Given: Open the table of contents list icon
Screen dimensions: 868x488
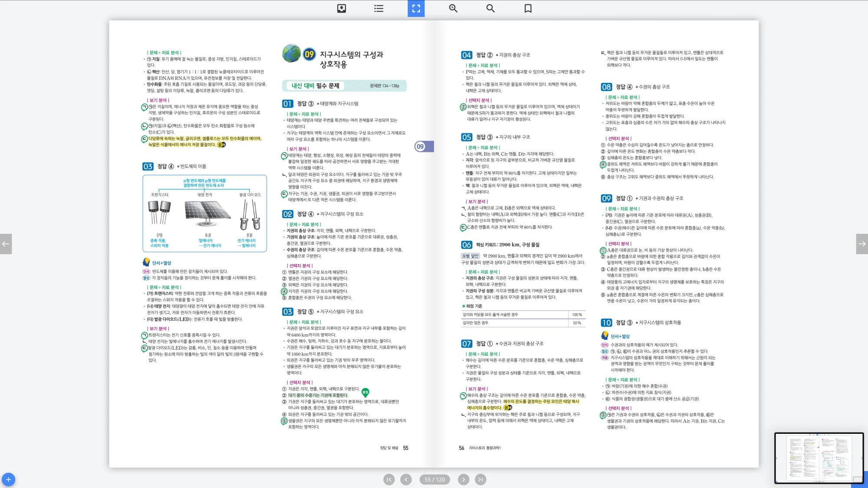Looking at the screenshot, I should tap(379, 8).
